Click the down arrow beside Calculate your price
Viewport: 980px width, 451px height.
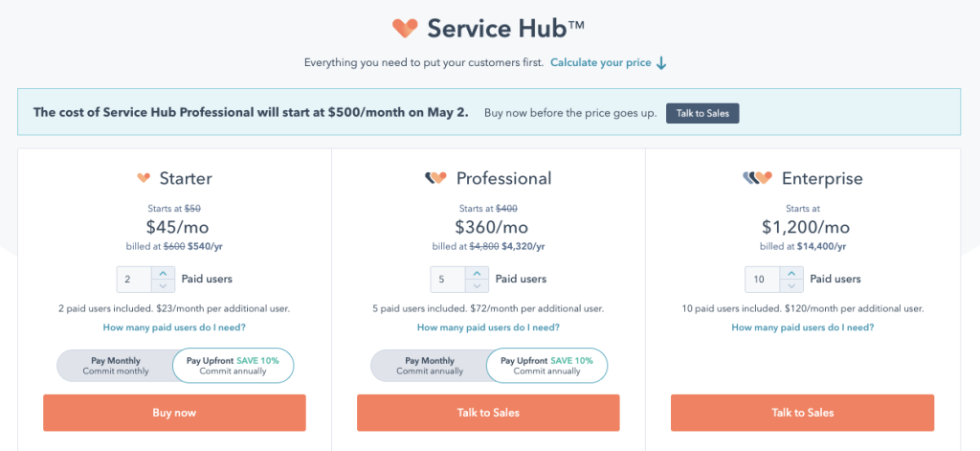[662, 63]
